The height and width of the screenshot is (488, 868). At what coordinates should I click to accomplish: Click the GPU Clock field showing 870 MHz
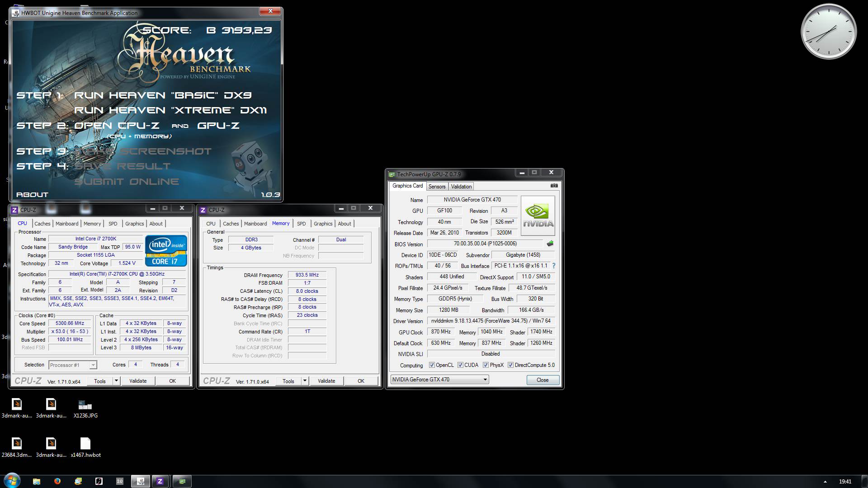(441, 332)
